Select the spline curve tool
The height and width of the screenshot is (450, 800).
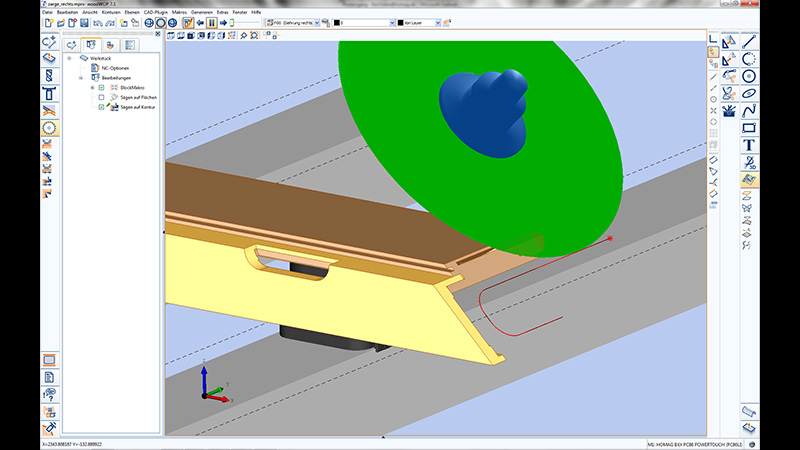(x=749, y=111)
